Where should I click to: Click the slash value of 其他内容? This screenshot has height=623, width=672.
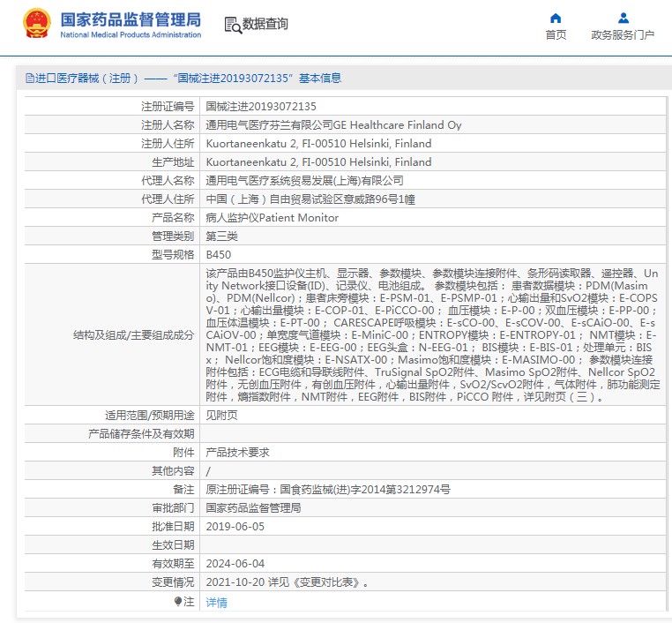tap(208, 471)
